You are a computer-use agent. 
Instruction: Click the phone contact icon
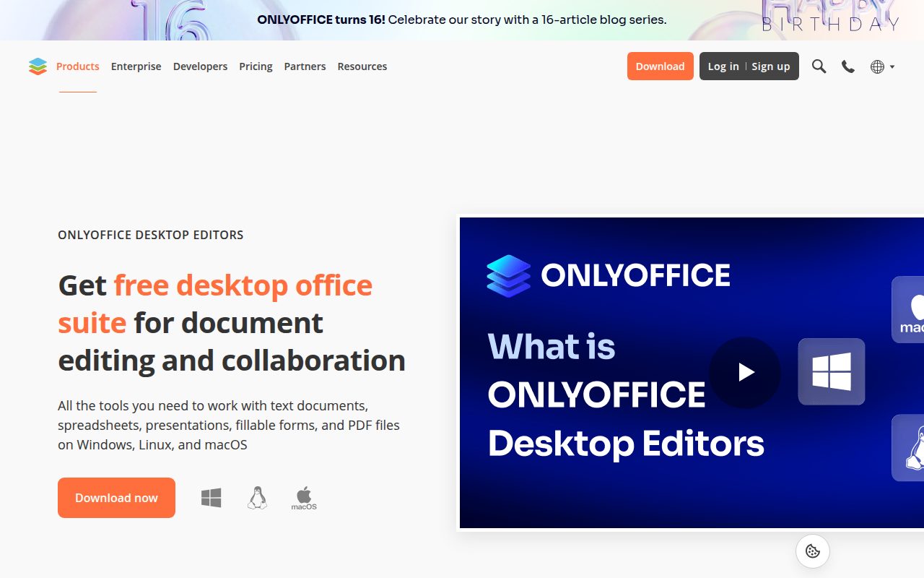[848, 66]
